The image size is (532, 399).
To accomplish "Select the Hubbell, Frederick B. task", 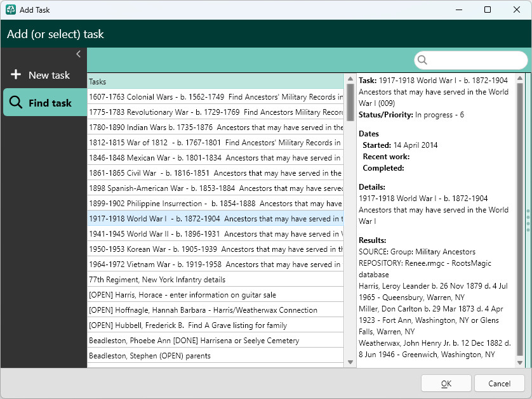I will (x=215, y=325).
